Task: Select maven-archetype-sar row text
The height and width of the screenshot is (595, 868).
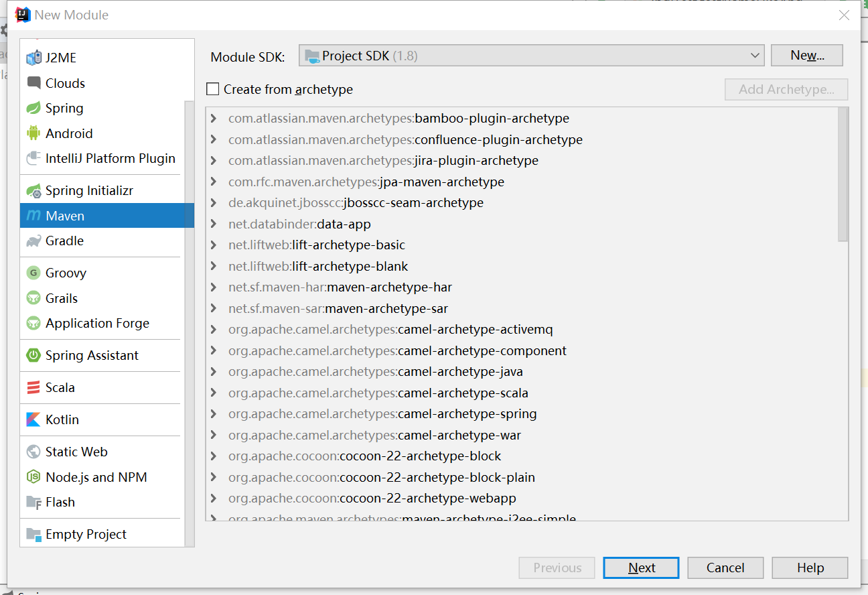Action: tap(338, 308)
